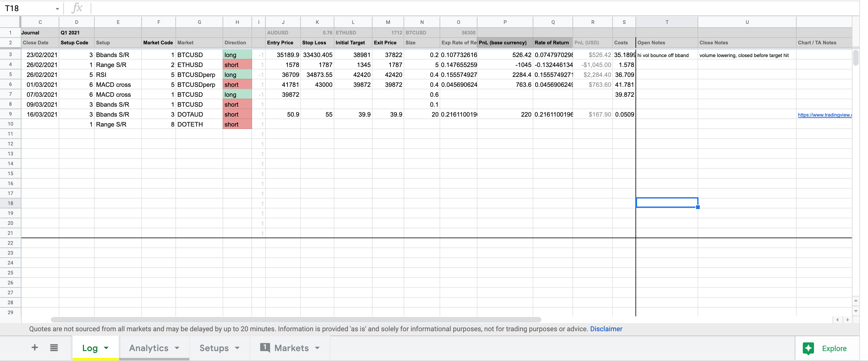Viewport: 868px width, 361px height.
Task: Click the add new sheet icon
Action: click(34, 348)
